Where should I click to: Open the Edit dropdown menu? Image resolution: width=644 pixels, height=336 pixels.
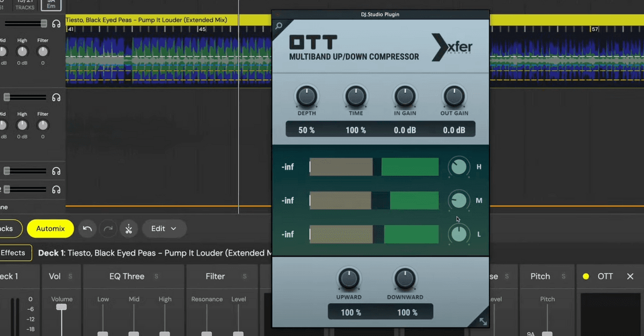(x=164, y=228)
